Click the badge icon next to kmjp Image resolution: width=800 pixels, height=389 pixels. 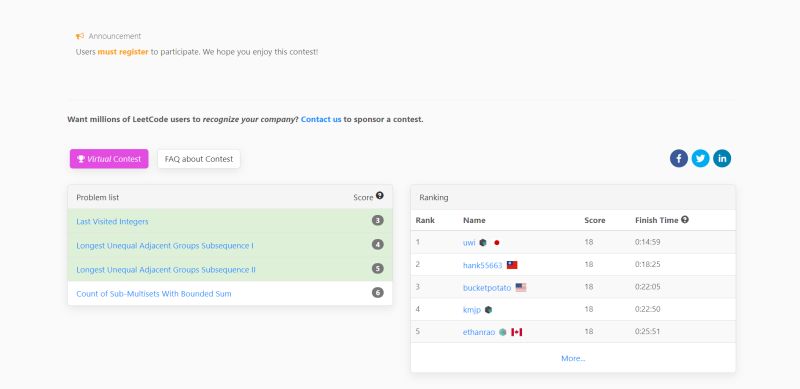pos(488,309)
